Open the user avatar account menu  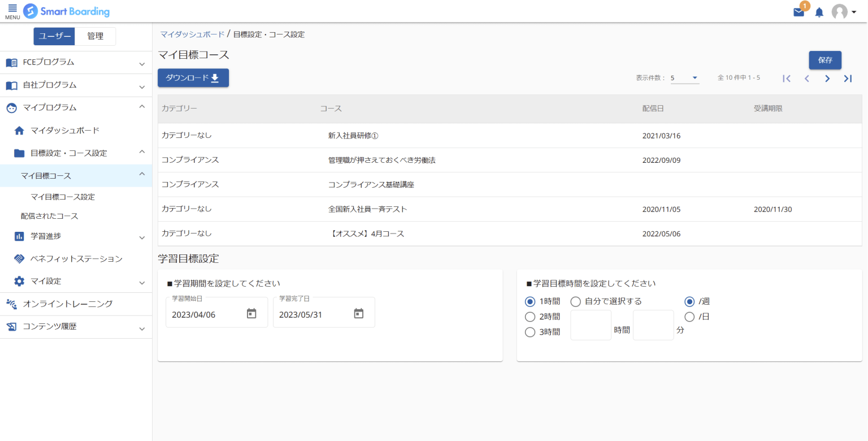844,12
